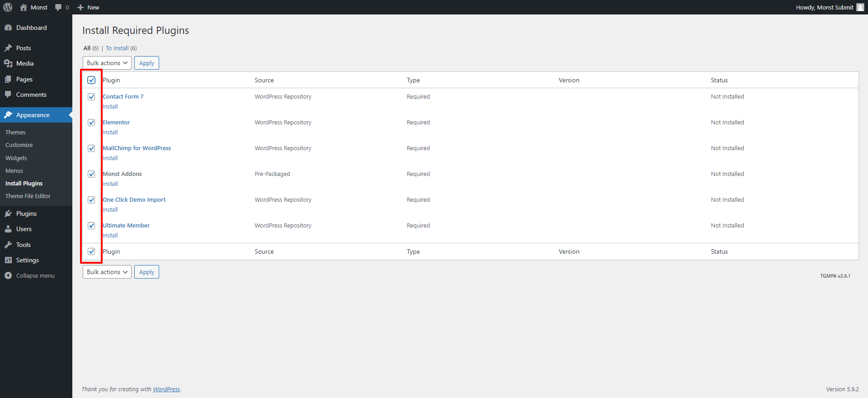
Task: Switch to the To Install filter
Action: coord(117,48)
